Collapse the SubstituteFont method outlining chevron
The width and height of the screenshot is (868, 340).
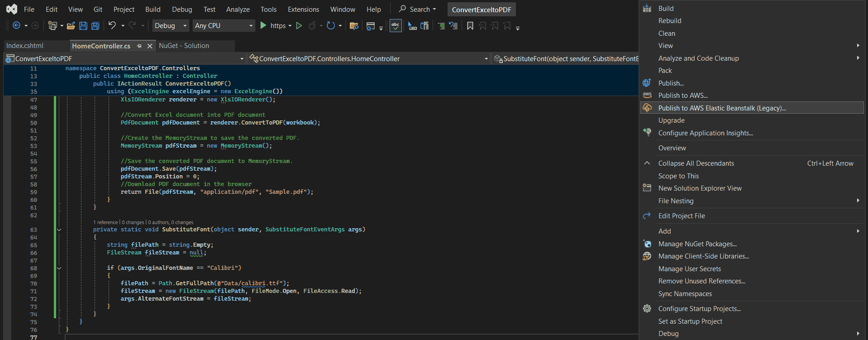[59, 230]
